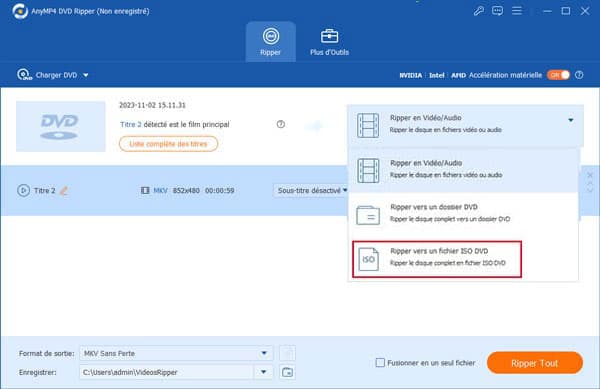Click Ripper Tout button

(x=535, y=363)
